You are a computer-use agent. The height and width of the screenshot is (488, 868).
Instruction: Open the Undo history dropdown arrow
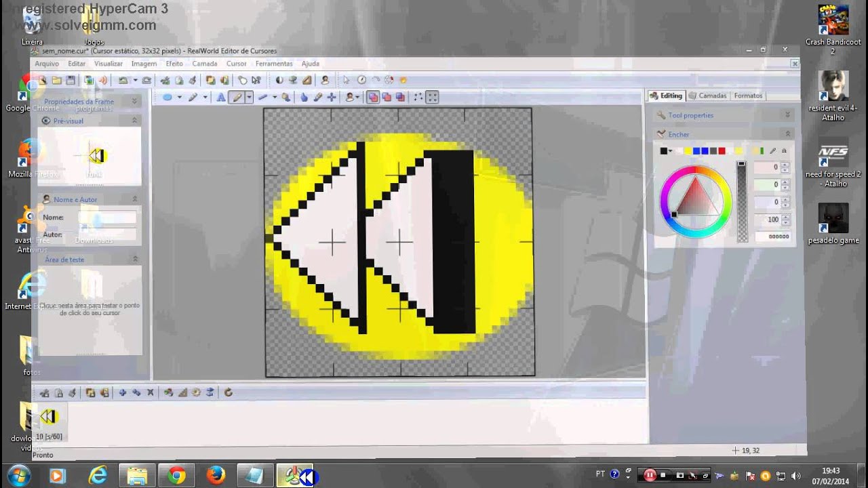click(136, 80)
